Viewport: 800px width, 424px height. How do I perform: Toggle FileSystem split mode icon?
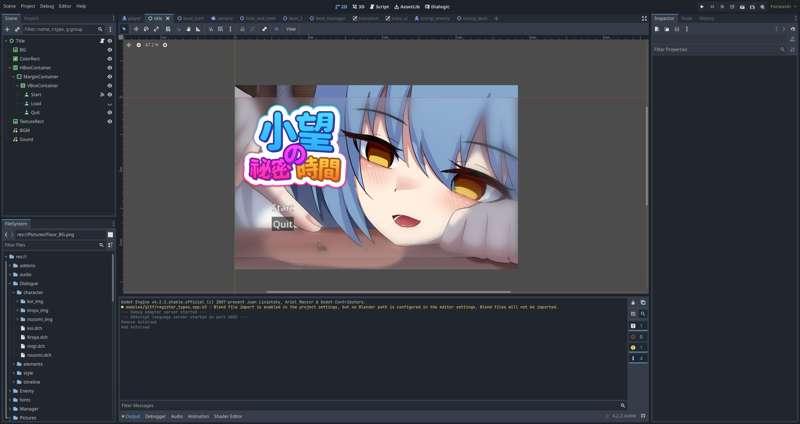(110, 235)
